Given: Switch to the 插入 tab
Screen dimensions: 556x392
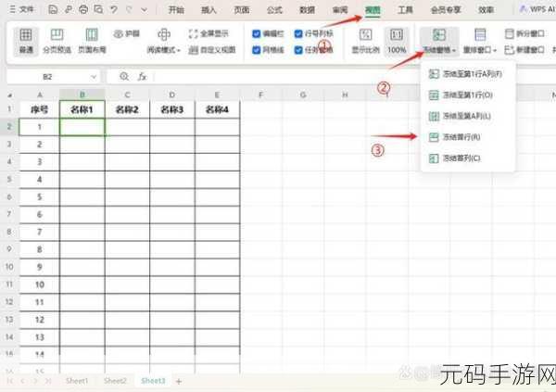Looking at the screenshot, I should coord(208,10).
